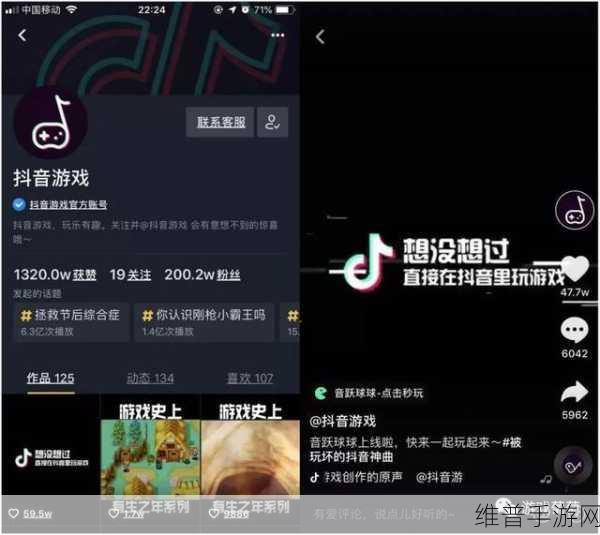Open topic #拯救节后综合症
This screenshot has width=600, height=535.
pyautogui.click(x=72, y=322)
